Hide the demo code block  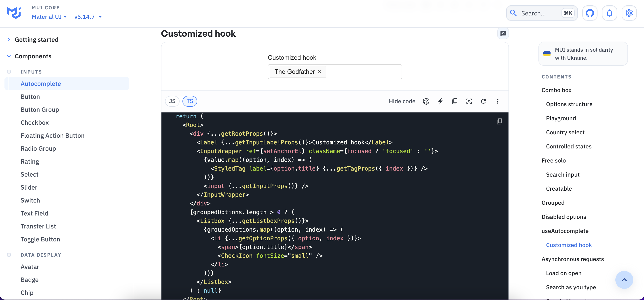402,101
